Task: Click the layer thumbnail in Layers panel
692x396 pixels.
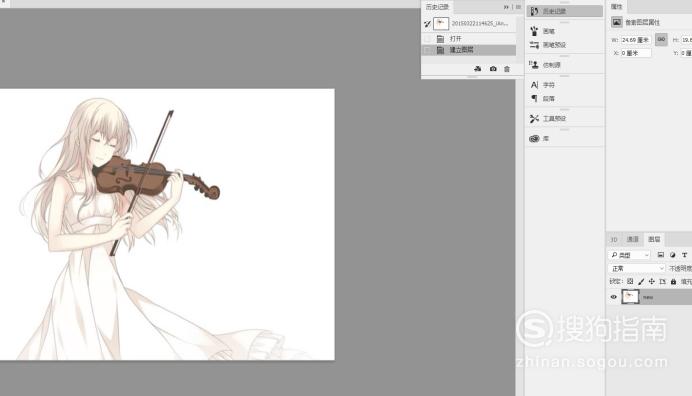Action: pyautogui.click(x=630, y=297)
